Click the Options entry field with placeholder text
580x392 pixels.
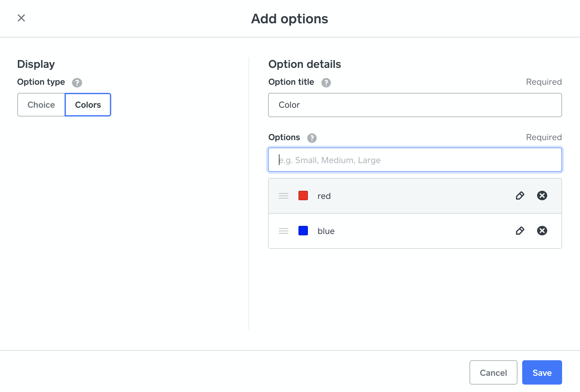[415, 160]
